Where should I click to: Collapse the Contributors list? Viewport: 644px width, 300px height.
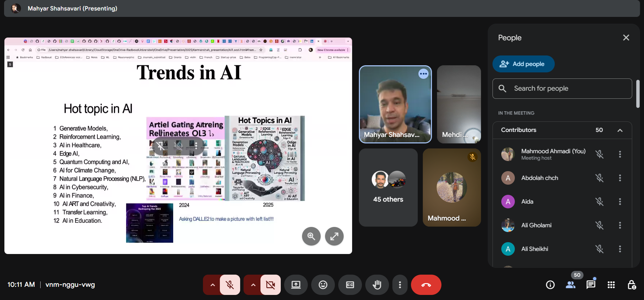[x=620, y=130]
